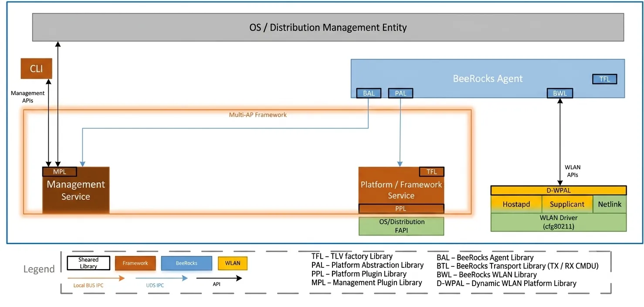Select "D-WPAL – Dynamic WLAN Platform Library" definition

point(506,283)
